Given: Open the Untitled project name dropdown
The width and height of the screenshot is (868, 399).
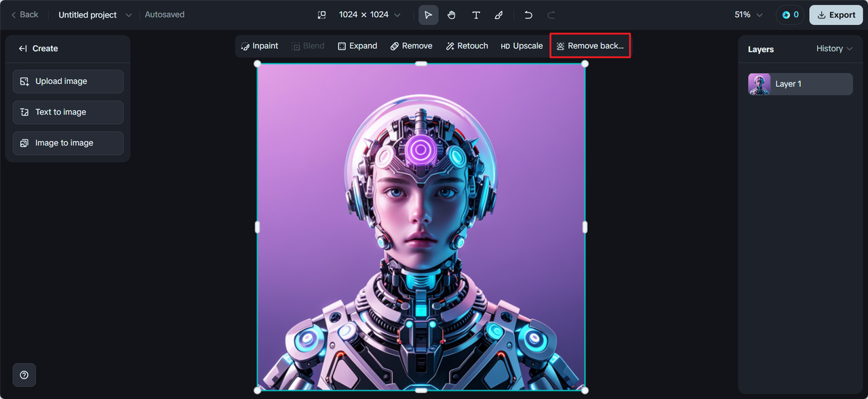Looking at the screenshot, I should point(95,15).
